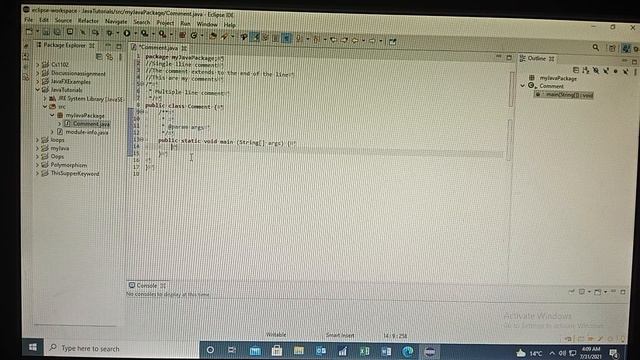Image resolution: width=640 pixels, height=360 pixels.
Task: Open the Package Explorer view menu
Action: click(x=120, y=57)
